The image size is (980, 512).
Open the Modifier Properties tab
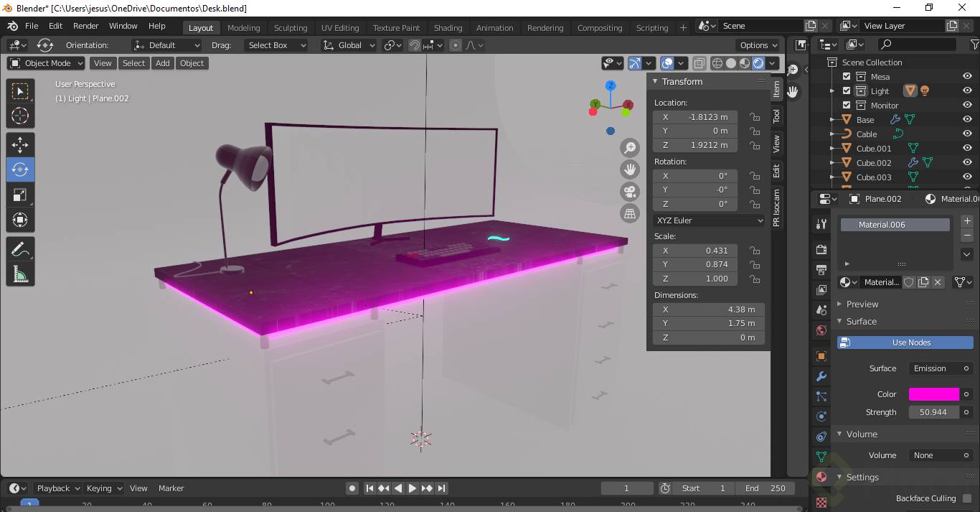[x=820, y=376]
